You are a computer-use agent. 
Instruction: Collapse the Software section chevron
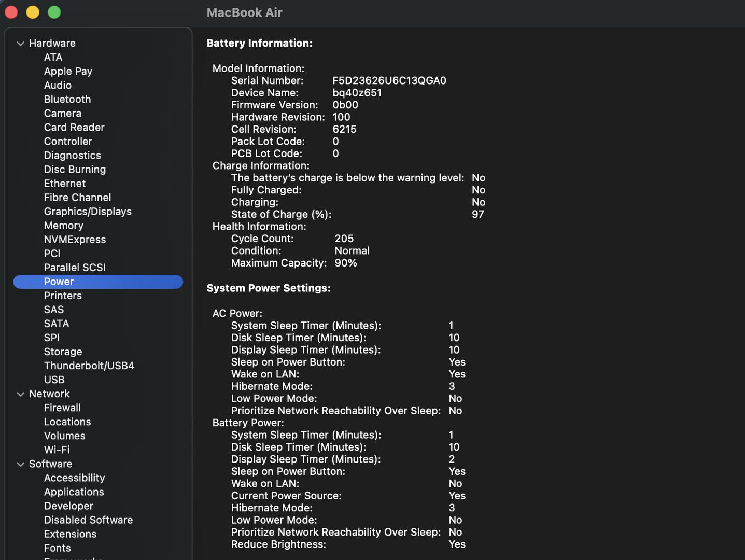click(21, 464)
